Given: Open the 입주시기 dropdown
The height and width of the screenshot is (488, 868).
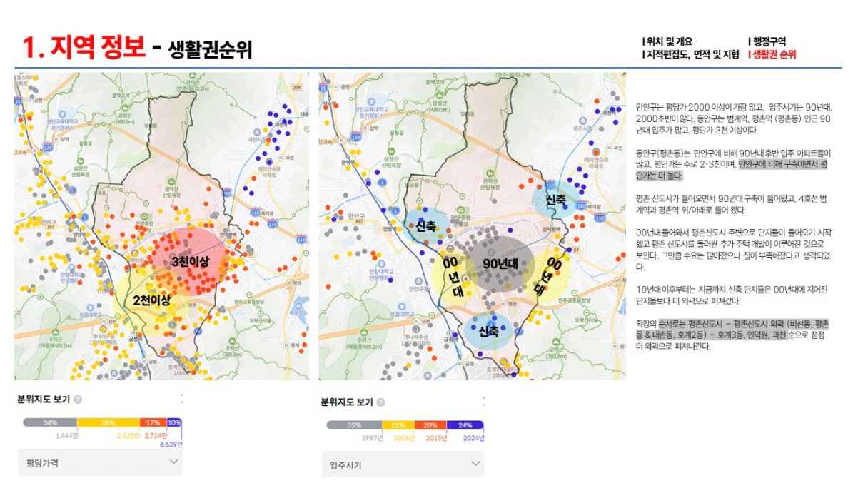Looking at the screenshot, I should point(403,464).
